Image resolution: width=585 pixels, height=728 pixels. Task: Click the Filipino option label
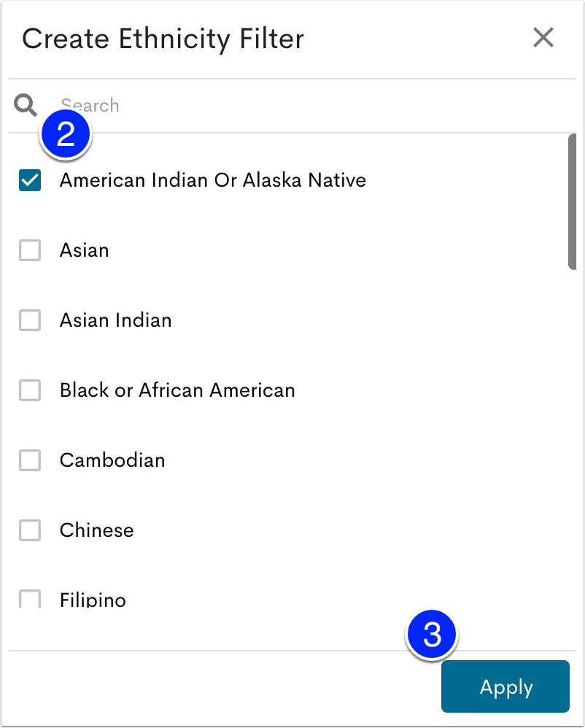coord(93,600)
